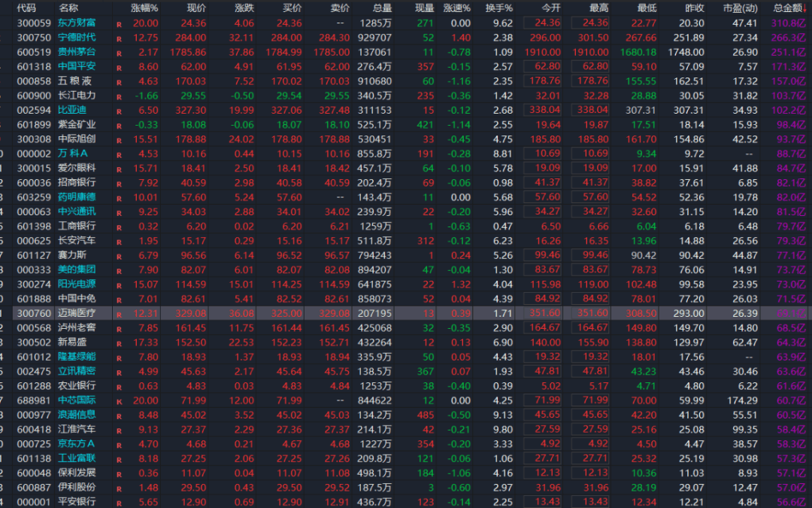Click the 市盈(动) column header

click(740, 8)
